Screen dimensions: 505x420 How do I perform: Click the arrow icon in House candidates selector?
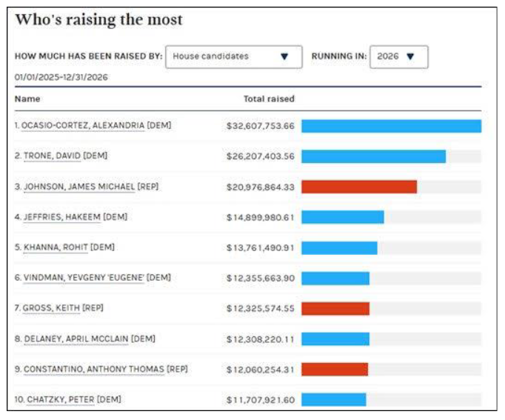tap(284, 56)
